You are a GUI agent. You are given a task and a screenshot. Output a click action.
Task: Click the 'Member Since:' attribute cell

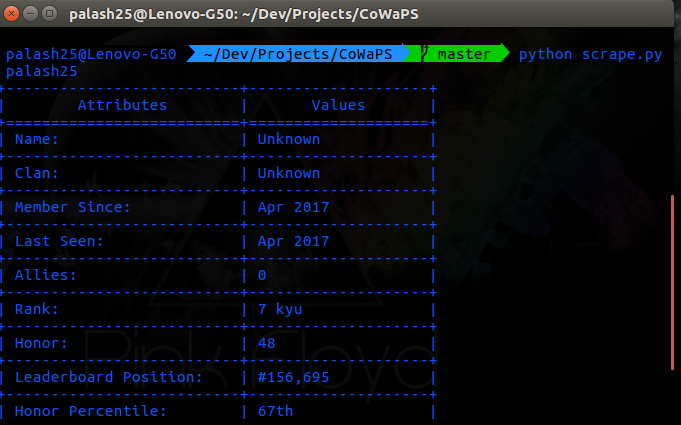(73, 207)
